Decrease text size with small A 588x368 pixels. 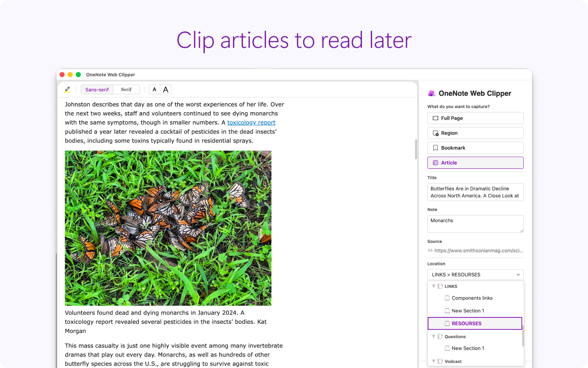pos(154,90)
